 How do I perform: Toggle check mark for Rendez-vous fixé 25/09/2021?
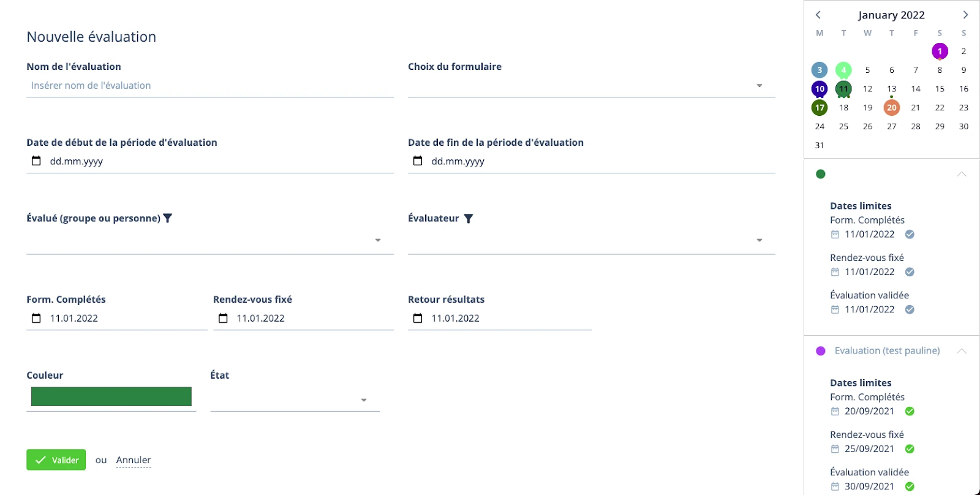(x=910, y=448)
